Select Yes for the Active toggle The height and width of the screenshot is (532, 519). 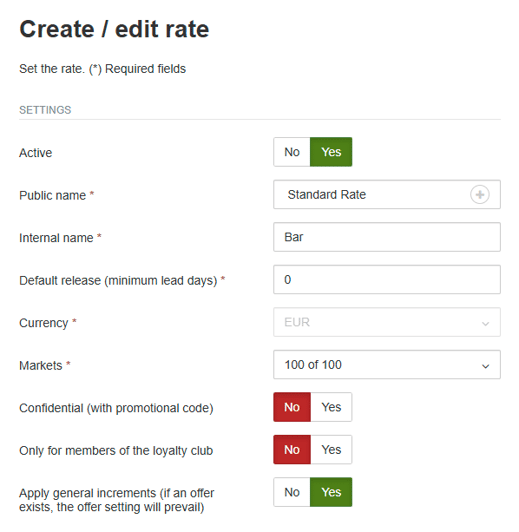(x=331, y=152)
